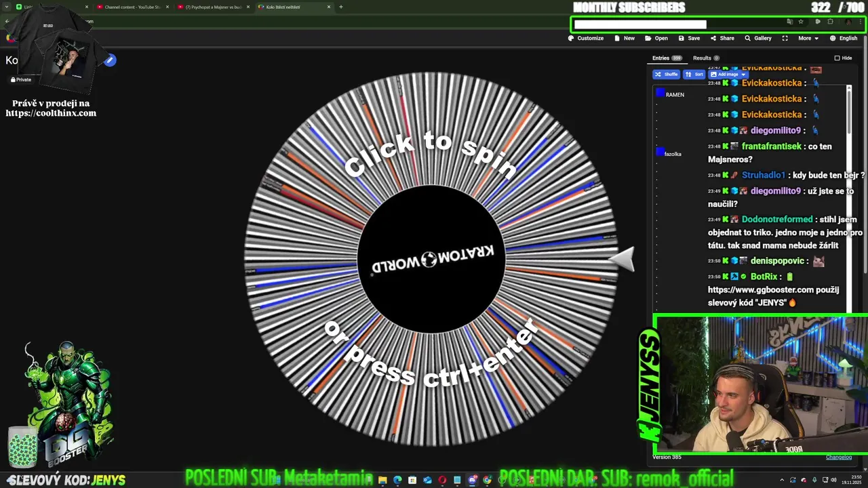The image size is (868, 488).
Task: Click the translate page icon
Action: point(790,22)
